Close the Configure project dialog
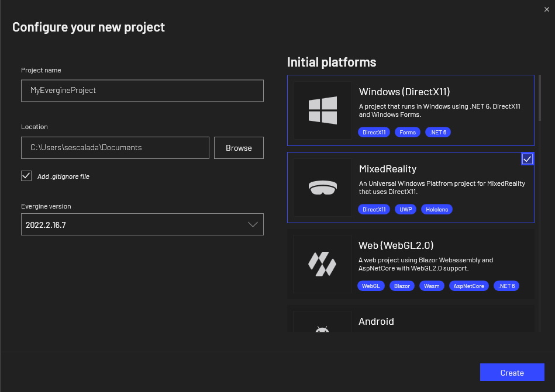 click(x=547, y=9)
